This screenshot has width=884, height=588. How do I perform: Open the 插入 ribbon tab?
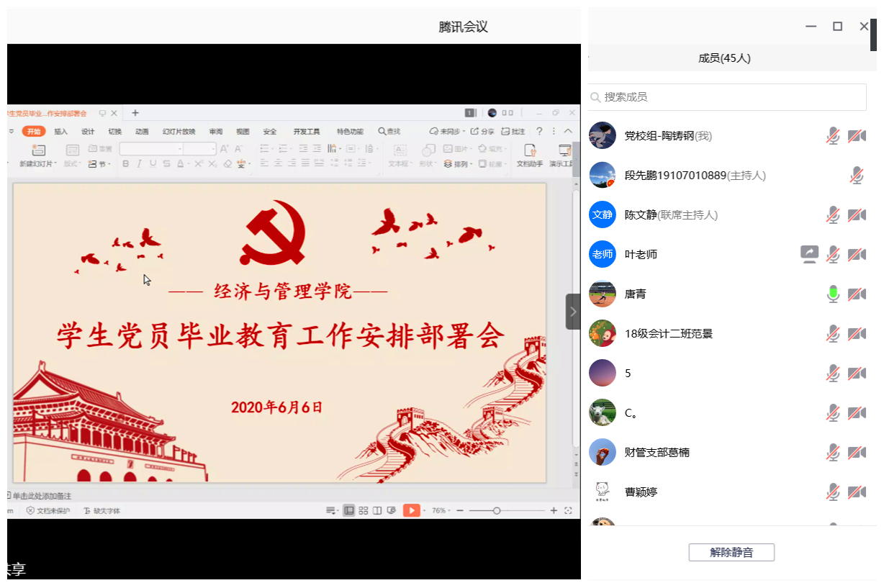(61, 132)
